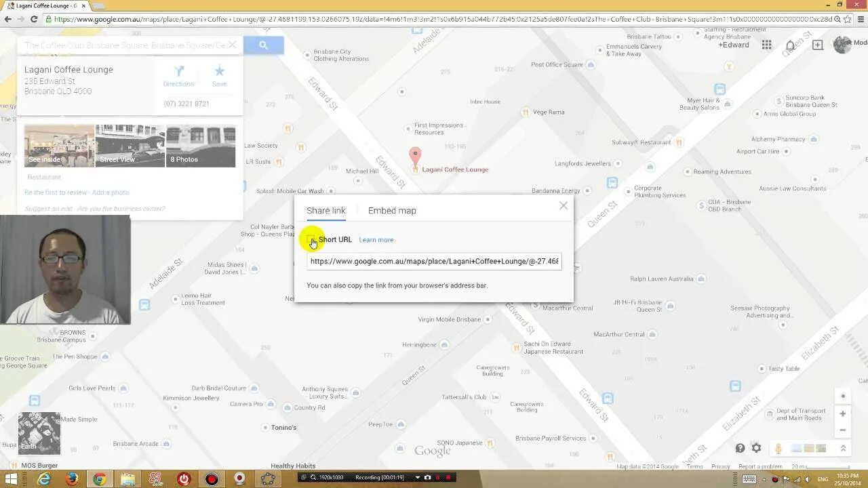Click the help question mark icon
The height and width of the screenshot is (488, 868).
point(740,448)
